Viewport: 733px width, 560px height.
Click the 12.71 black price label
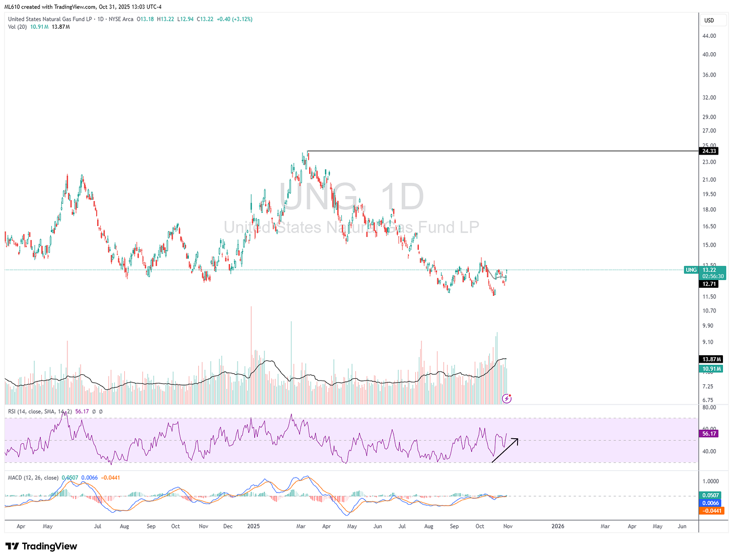click(x=709, y=284)
